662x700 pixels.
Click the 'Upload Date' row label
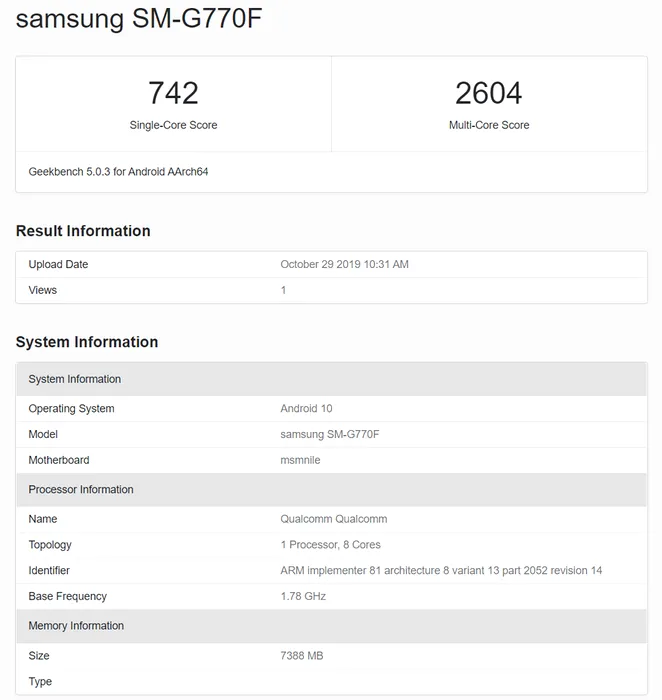58,264
